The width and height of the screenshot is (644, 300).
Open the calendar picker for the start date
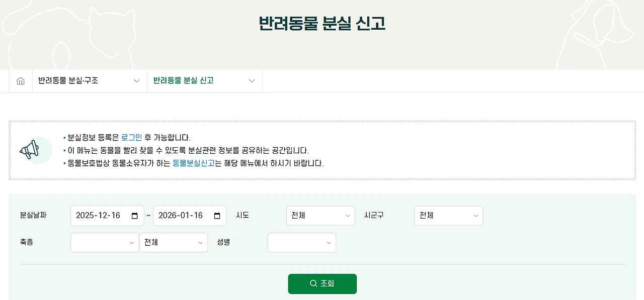coord(134,215)
